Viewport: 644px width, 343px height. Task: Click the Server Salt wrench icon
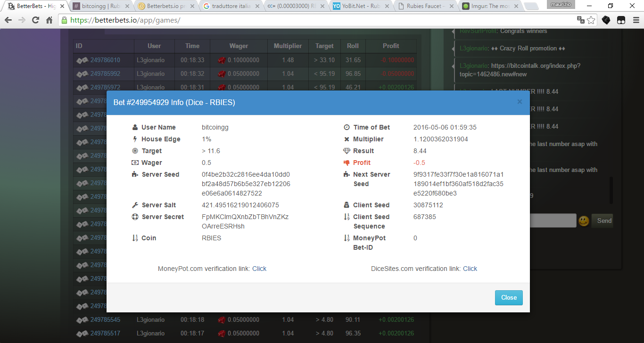click(x=135, y=205)
